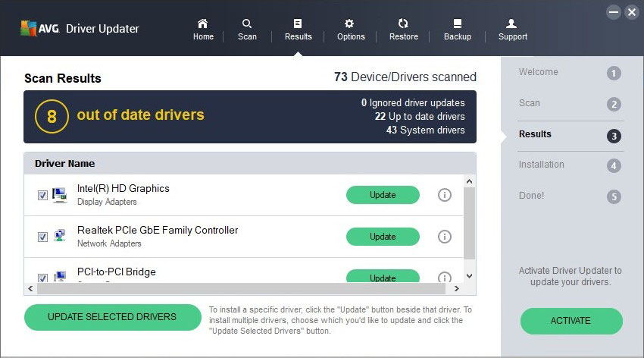Open the Support person icon
This screenshot has height=358, width=644.
[511, 24]
